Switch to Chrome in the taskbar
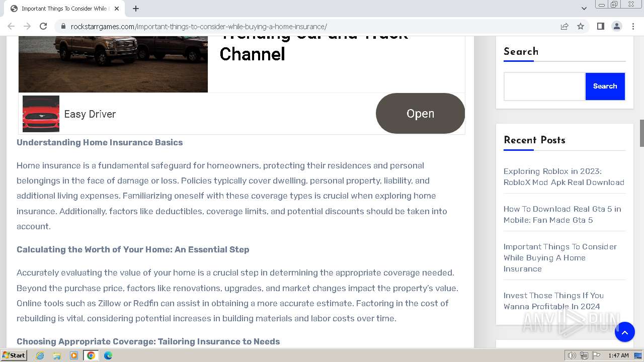The height and width of the screenshot is (362, 644). click(91, 355)
